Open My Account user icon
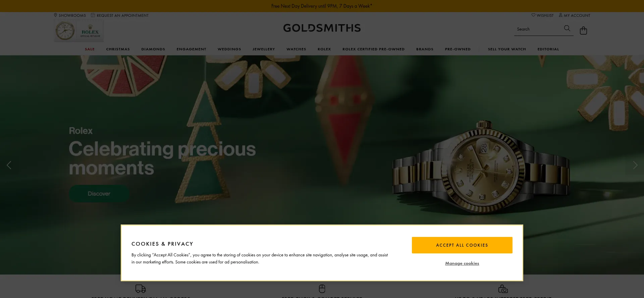 560,15
